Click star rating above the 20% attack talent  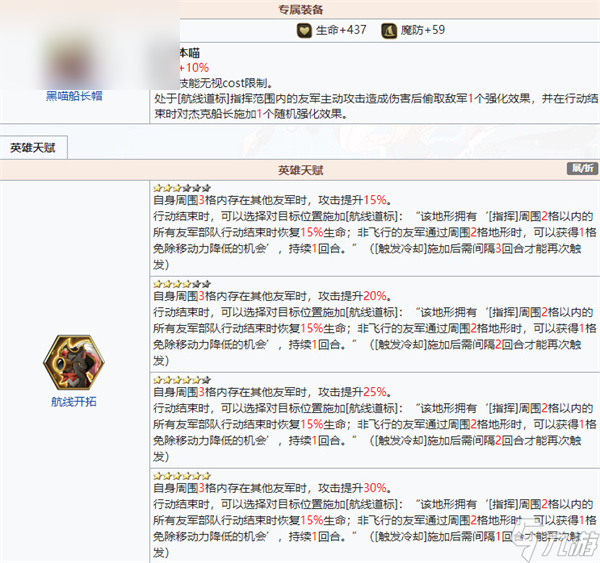click(x=181, y=283)
